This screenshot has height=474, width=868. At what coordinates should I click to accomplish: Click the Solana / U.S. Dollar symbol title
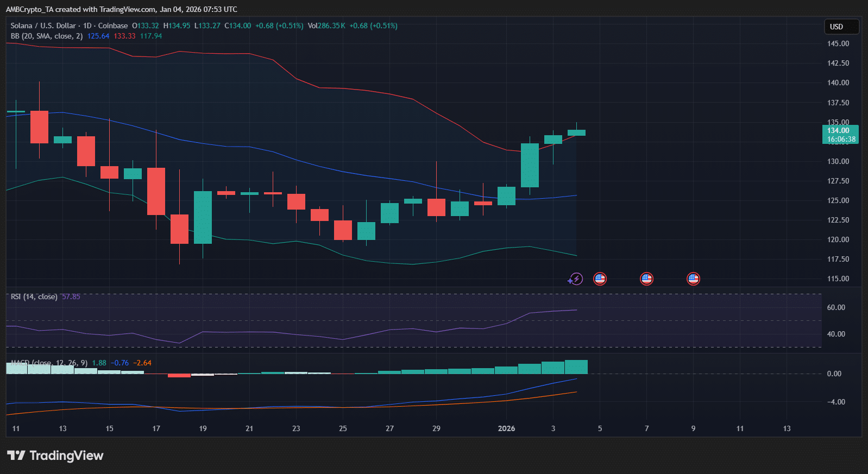43,26
